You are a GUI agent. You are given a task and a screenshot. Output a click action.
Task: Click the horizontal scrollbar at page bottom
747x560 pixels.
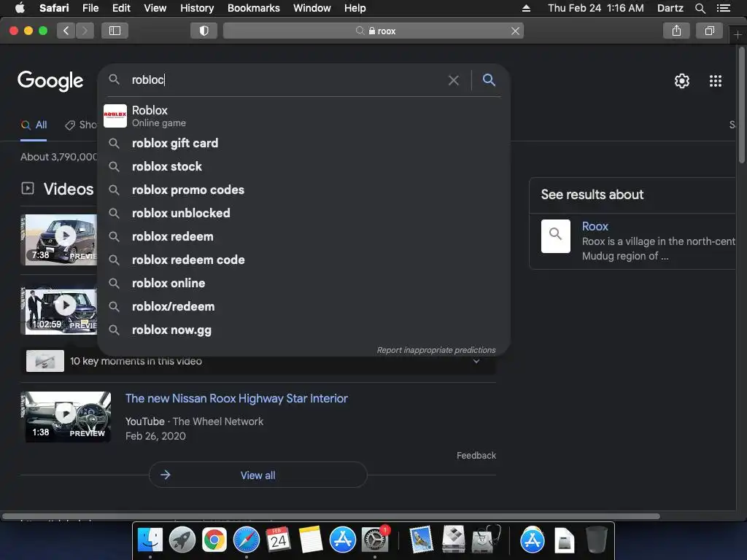pos(331,516)
